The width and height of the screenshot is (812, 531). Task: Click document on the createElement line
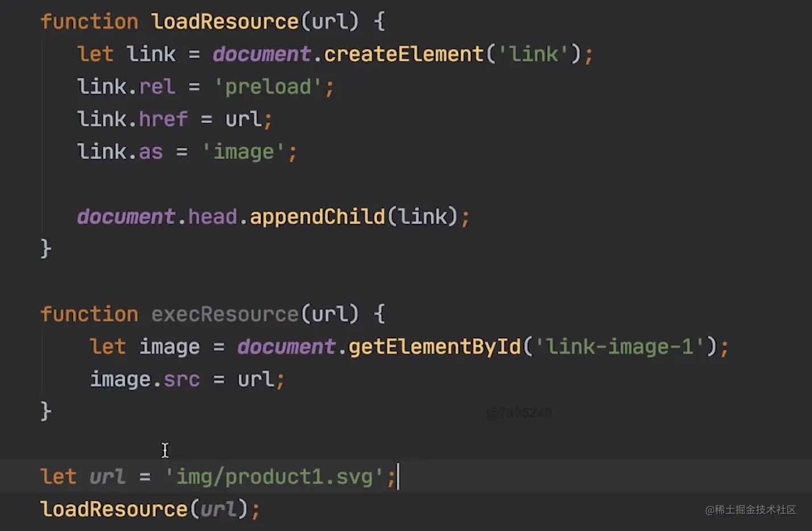[262, 54]
